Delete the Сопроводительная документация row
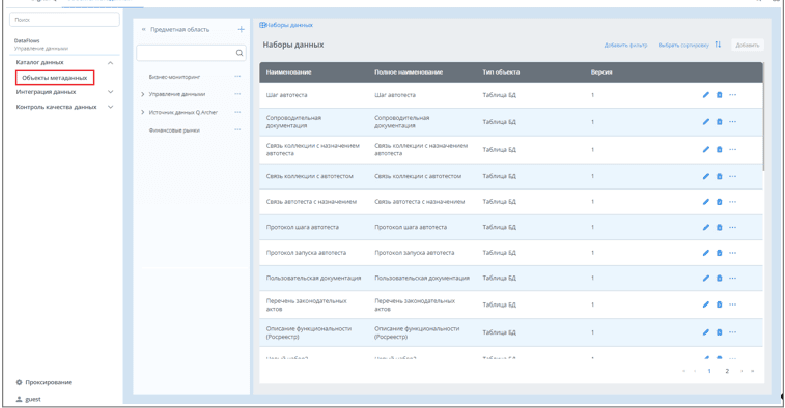 tap(719, 121)
